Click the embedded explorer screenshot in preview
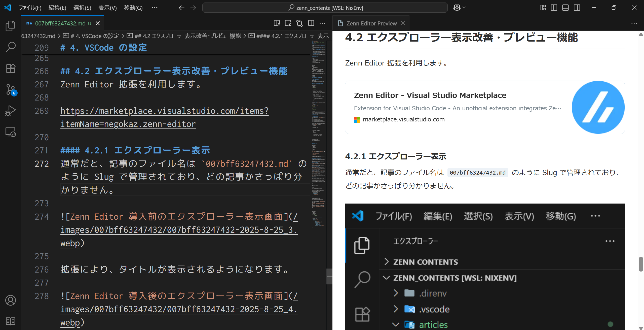The width and height of the screenshot is (644, 330). (485, 267)
